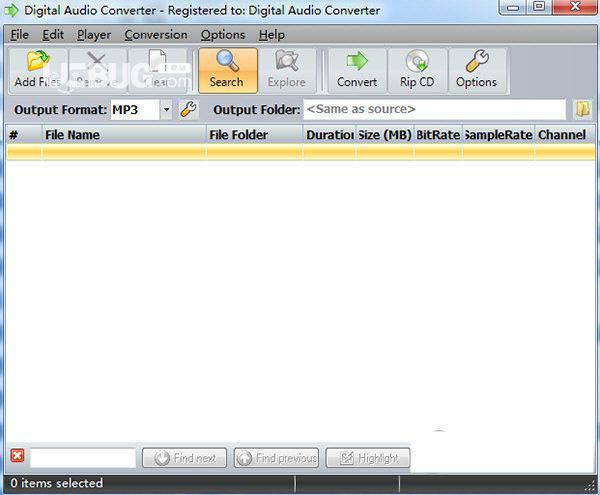
Task: Close the Digital Audio Converter window
Action: pos(574,7)
